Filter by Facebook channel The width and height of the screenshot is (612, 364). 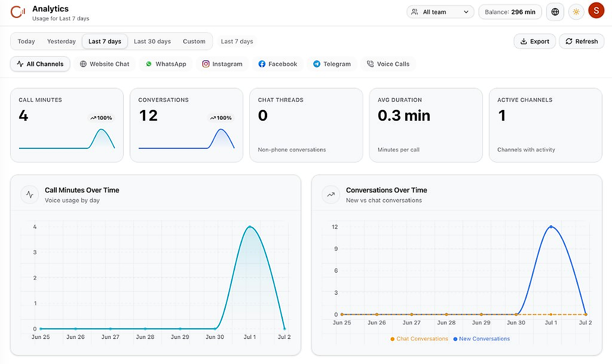coord(278,64)
